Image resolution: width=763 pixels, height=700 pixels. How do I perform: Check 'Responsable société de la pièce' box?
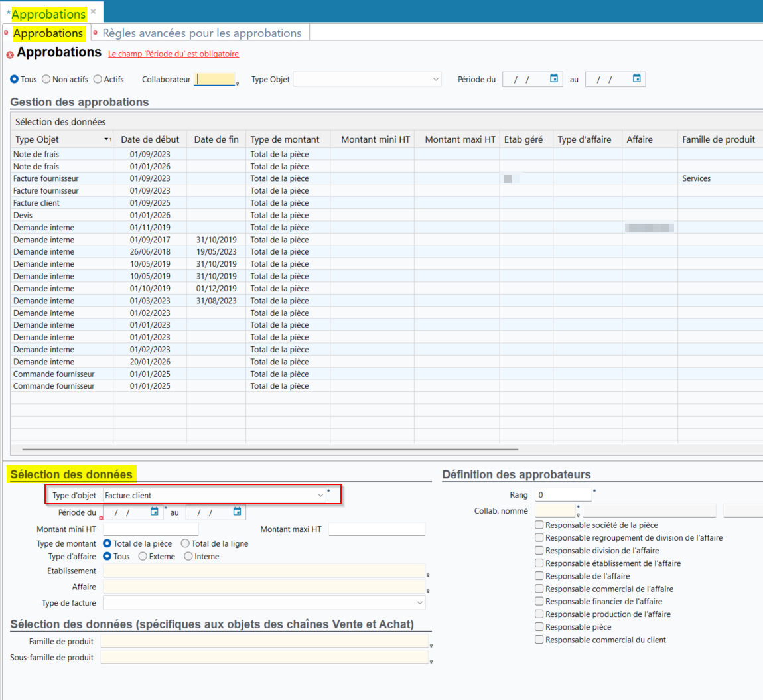point(539,525)
